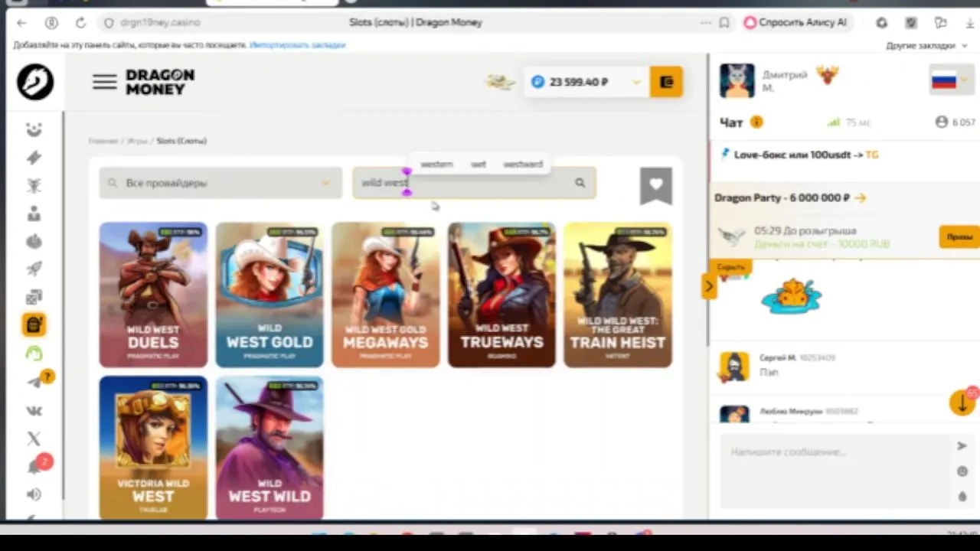Select the highlighted slots icon in sidebar
Image resolution: width=980 pixels, height=551 pixels.
pos(34,325)
